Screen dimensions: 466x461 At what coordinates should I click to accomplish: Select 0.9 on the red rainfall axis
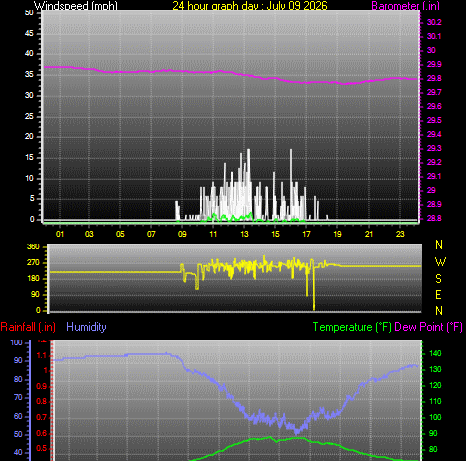tap(42, 387)
